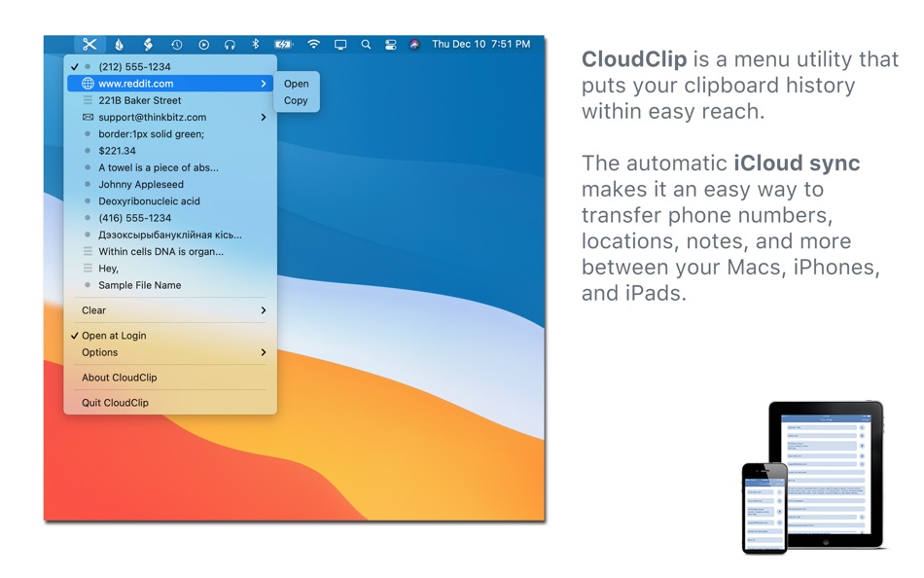The image size is (924, 578).
Task: Select the 221B Baker Street clip
Action: (x=170, y=100)
